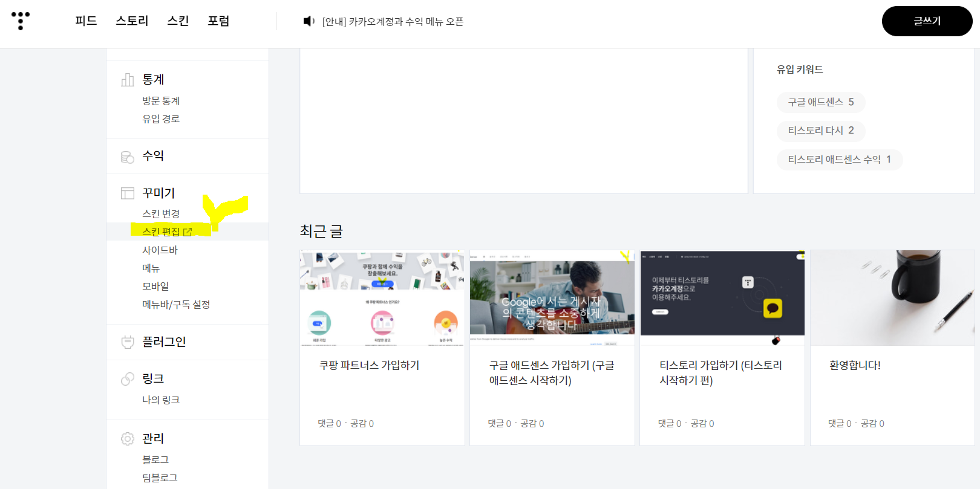Open post titled 티스토리 가입하기 (티스토리 시작하기 편)
Viewport: 980px width, 489px height.
(721, 373)
